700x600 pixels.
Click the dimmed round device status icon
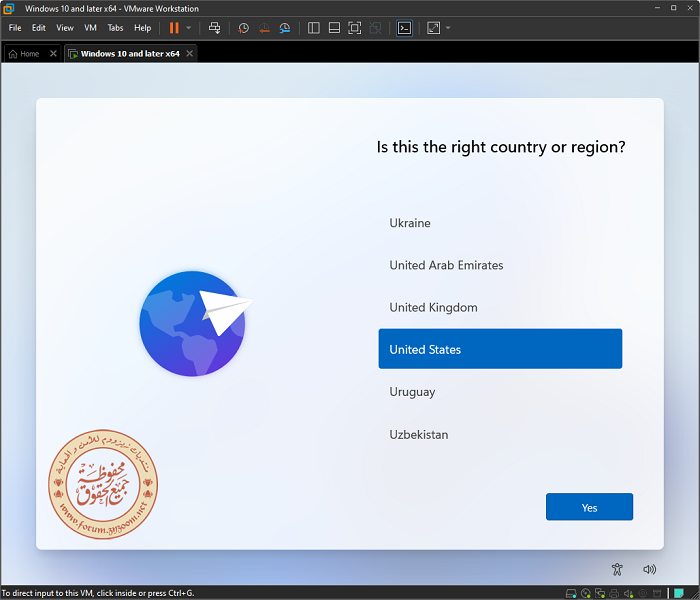[643, 593]
